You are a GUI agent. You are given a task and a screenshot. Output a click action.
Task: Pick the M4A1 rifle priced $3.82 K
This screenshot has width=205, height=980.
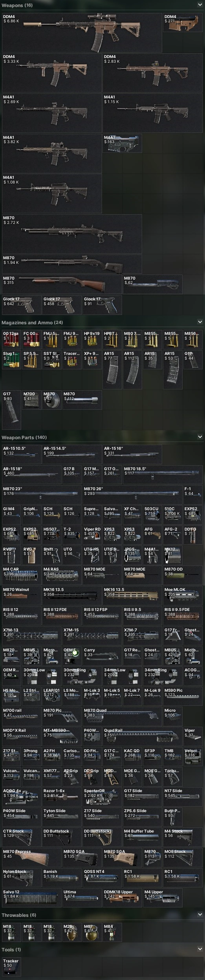click(52, 153)
